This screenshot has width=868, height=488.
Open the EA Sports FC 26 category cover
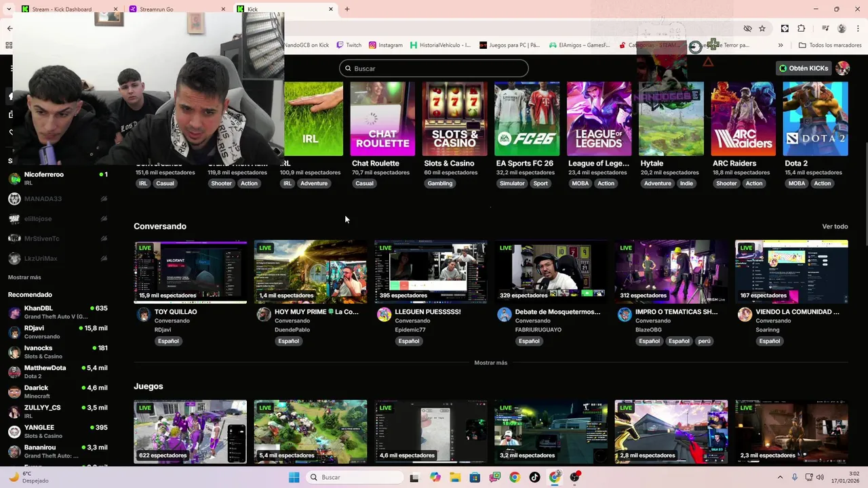tap(527, 119)
